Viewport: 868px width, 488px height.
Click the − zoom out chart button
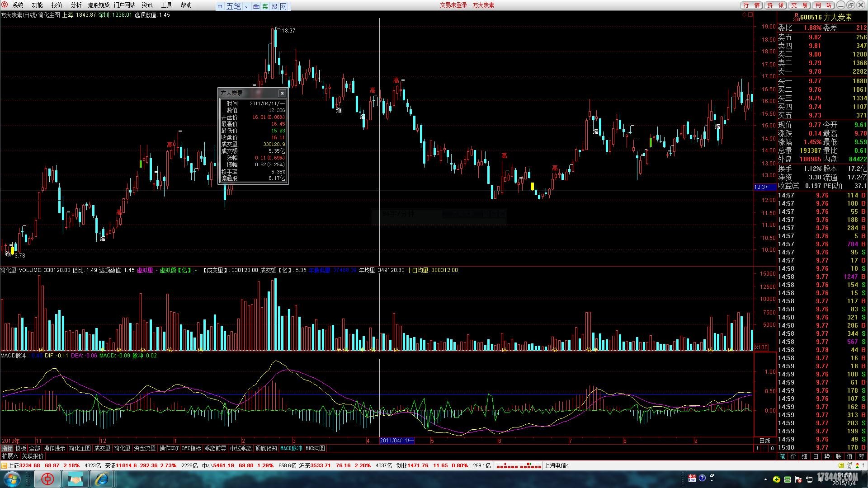coord(765,448)
